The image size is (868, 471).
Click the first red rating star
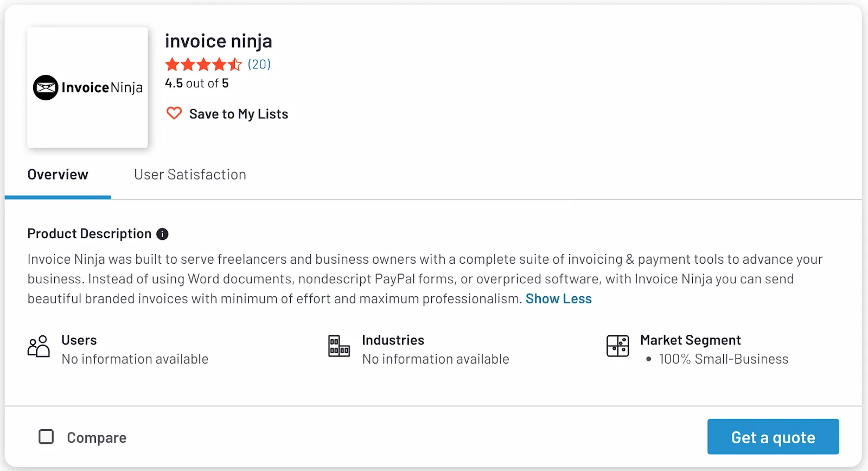(171, 64)
